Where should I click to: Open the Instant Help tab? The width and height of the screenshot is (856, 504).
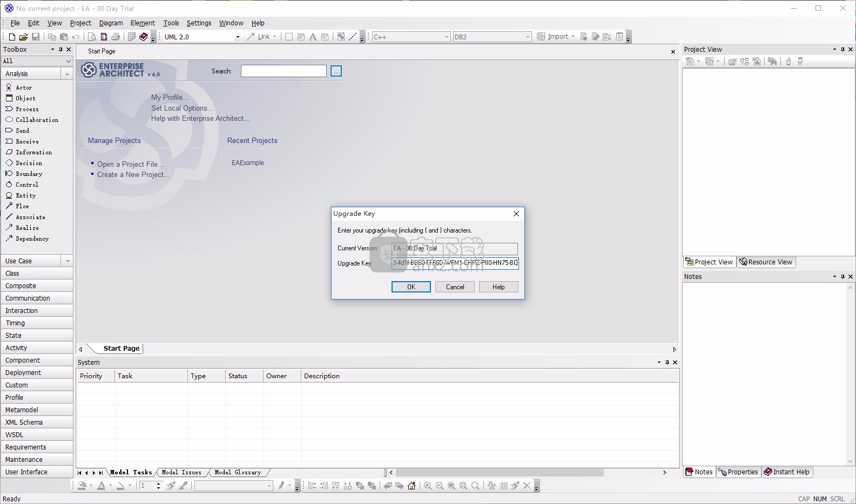coord(787,472)
